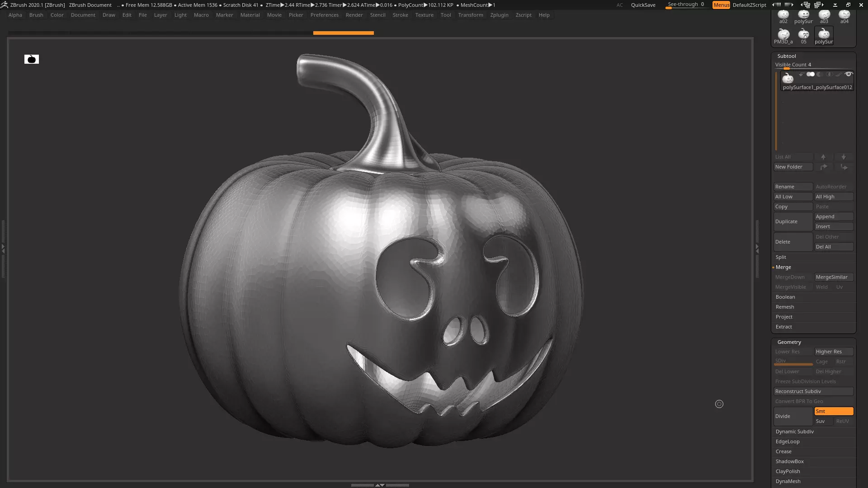
Task: Toggle the orange Menus button
Action: [721, 5]
